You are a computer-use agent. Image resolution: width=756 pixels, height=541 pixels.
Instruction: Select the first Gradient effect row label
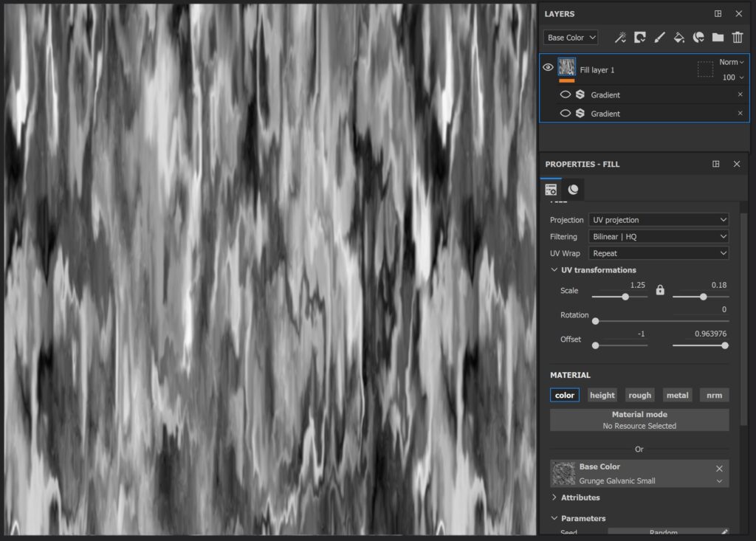pos(605,95)
